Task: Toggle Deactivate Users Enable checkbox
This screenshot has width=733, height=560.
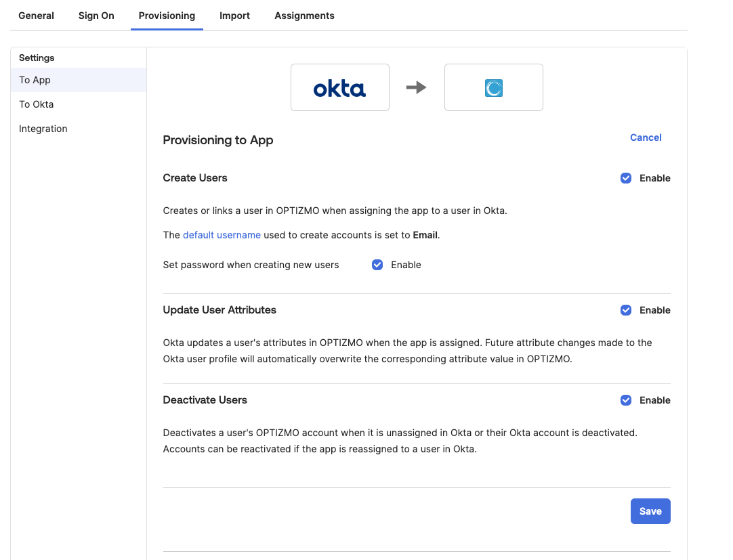Action: pyautogui.click(x=626, y=400)
